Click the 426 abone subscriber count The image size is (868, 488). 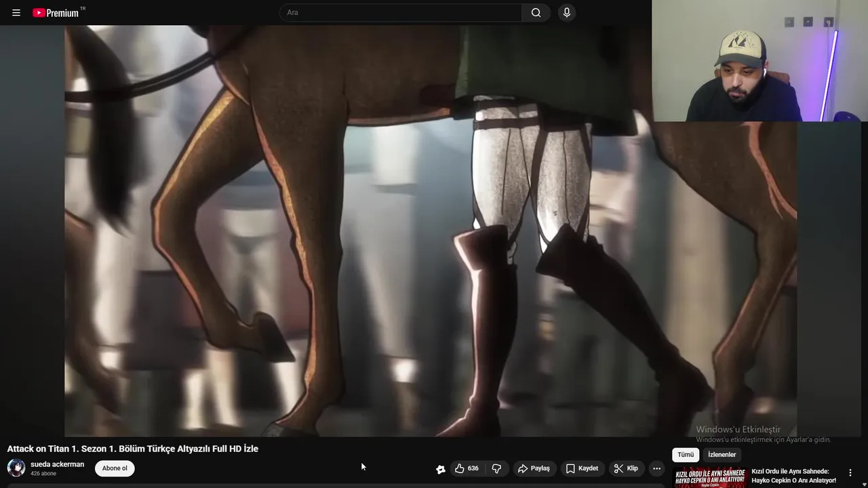[43, 474]
